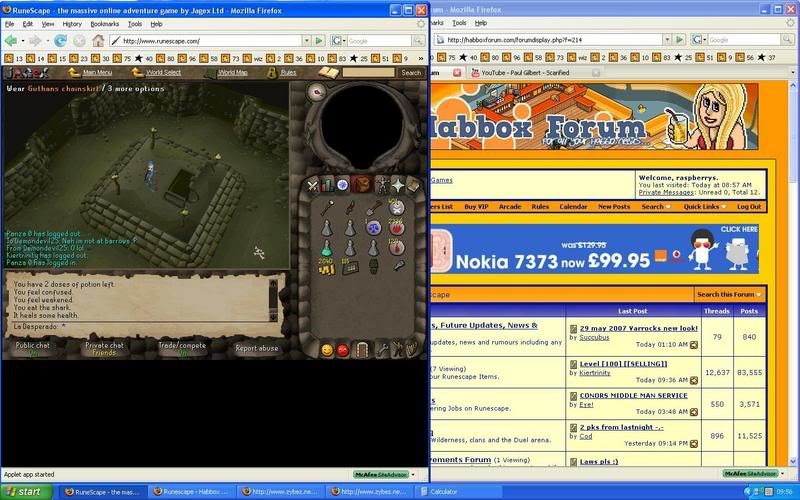Open the ignore list red face tab
The width and height of the screenshot is (800, 500).
tap(343, 350)
